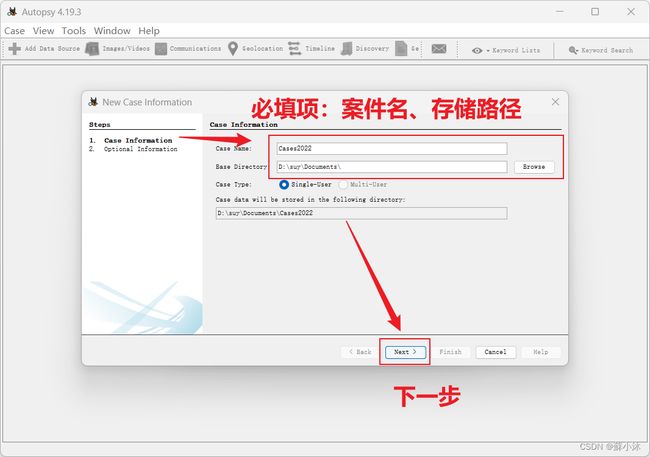Click the Back button
Image resolution: width=650 pixels, height=457 pixels.
[x=360, y=352]
